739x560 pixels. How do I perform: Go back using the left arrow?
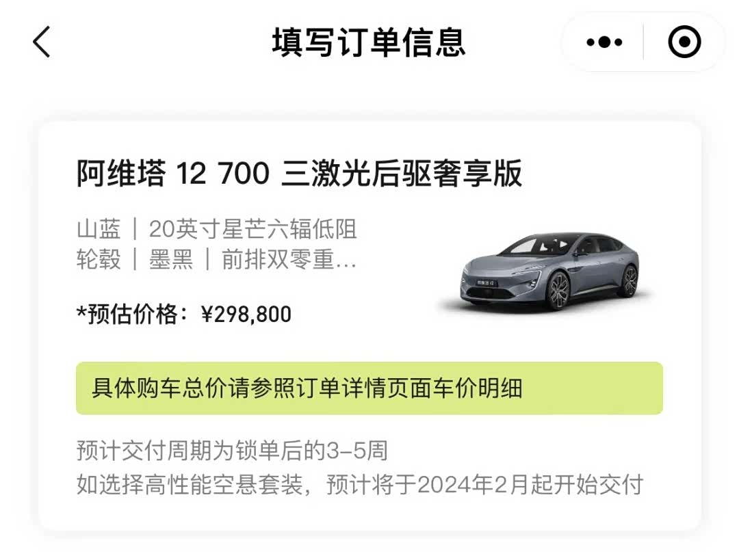[42, 42]
